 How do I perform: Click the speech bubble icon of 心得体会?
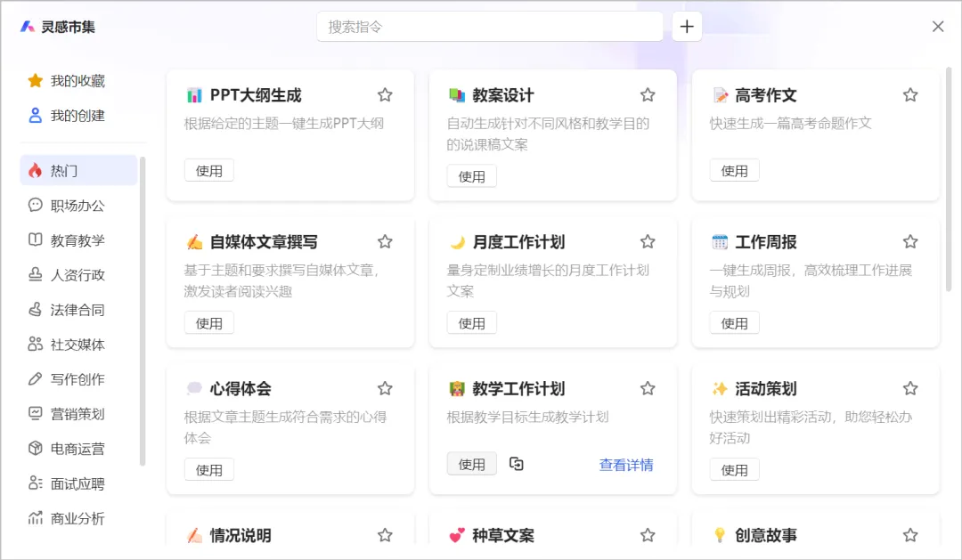194,388
